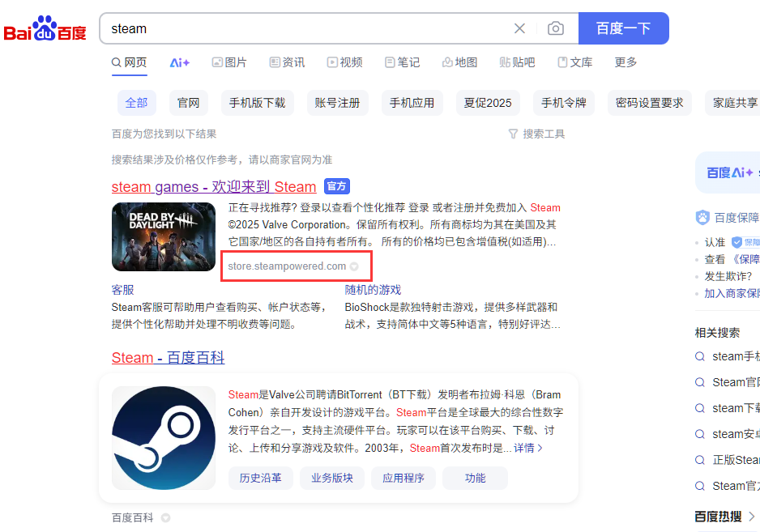
Task: Open related search steam下载
Action: pyautogui.click(x=728, y=408)
